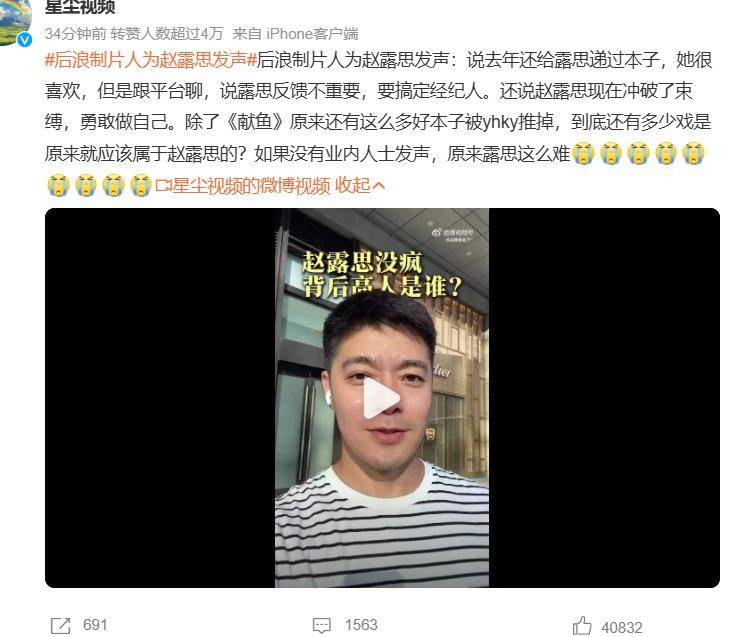This screenshot has height=637, width=741.
Task: Collapse the post text with 收起
Action: click(x=353, y=186)
